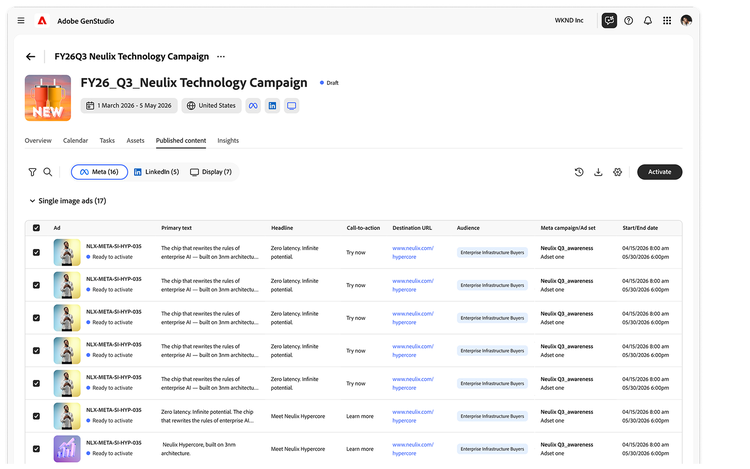This screenshot has width=750, height=469.
Task: Click WKND Inc organization name
Action: pyautogui.click(x=569, y=21)
